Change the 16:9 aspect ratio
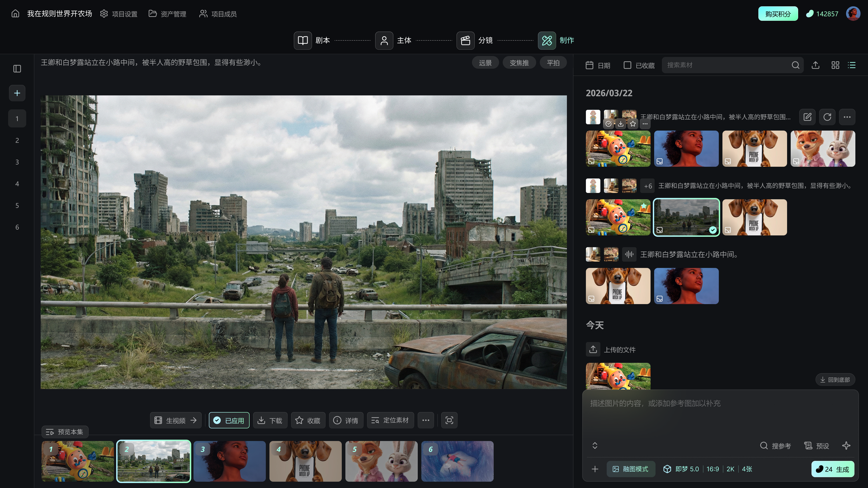This screenshot has width=868, height=488. tap(713, 469)
